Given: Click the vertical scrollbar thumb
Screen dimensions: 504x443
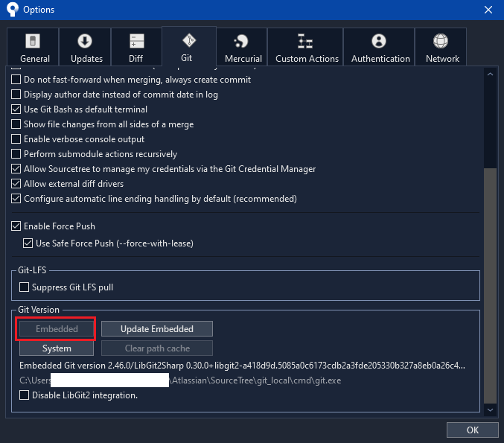Looking at the screenshot, I should click(x=490, y=285).
